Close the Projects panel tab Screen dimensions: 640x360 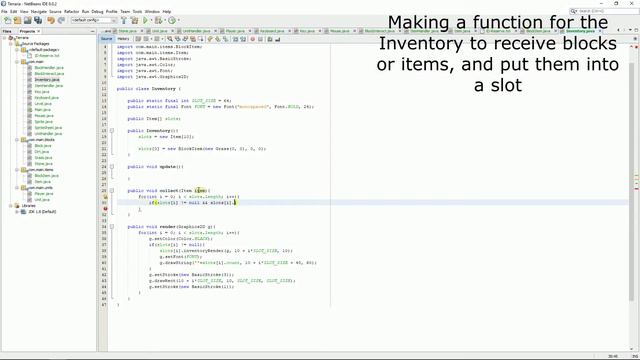click(39, 31)
